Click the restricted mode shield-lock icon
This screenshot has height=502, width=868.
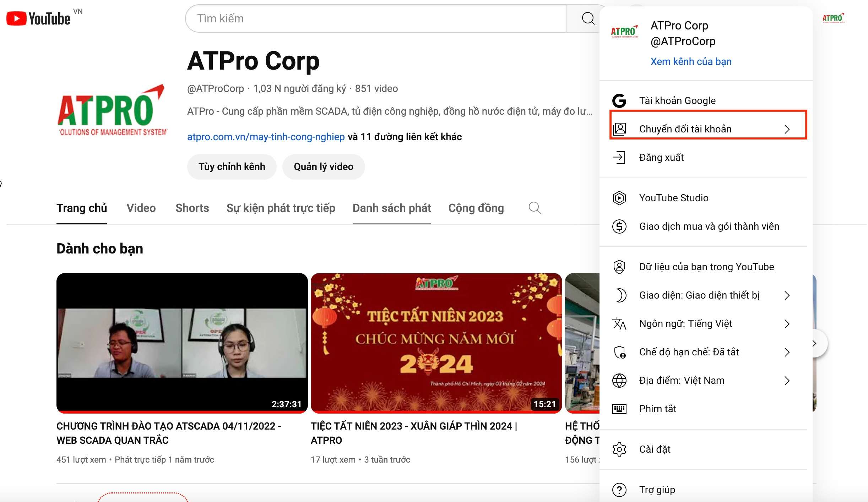tap(620, 352)
